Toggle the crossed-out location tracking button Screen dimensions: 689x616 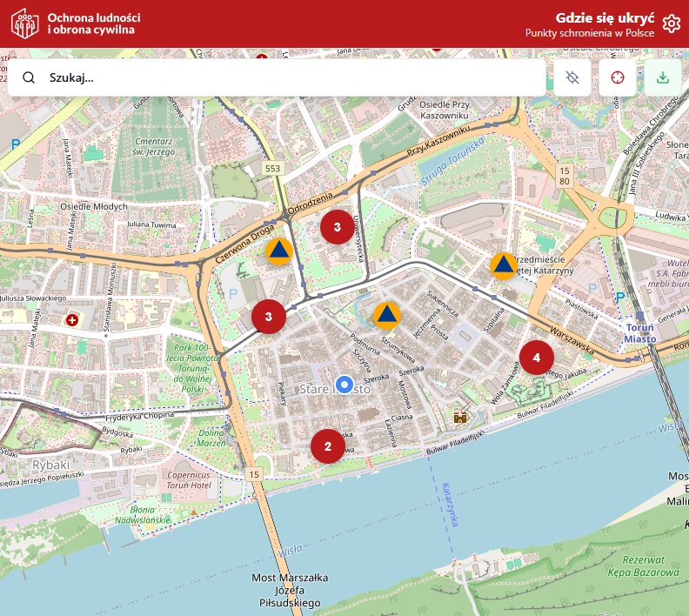[x=572, y=77]
